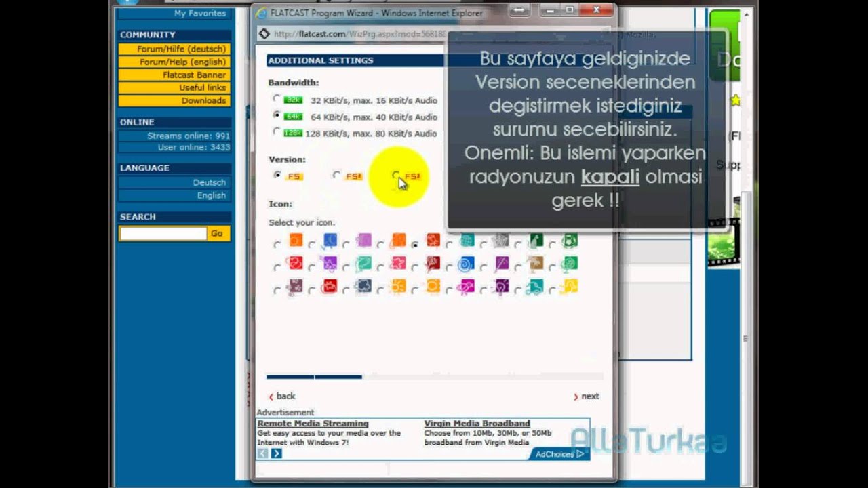Pick the magenta bird station icon

click(467, 287)
